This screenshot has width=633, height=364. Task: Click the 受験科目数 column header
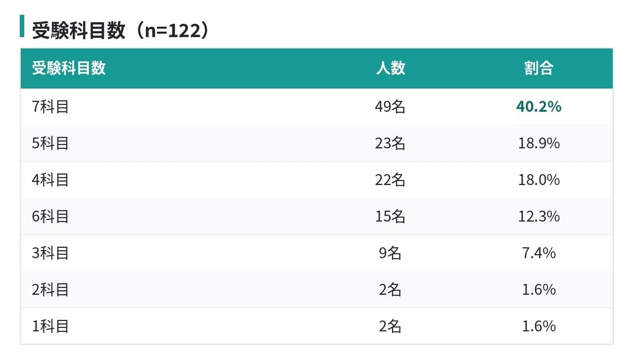coord(69,68)
